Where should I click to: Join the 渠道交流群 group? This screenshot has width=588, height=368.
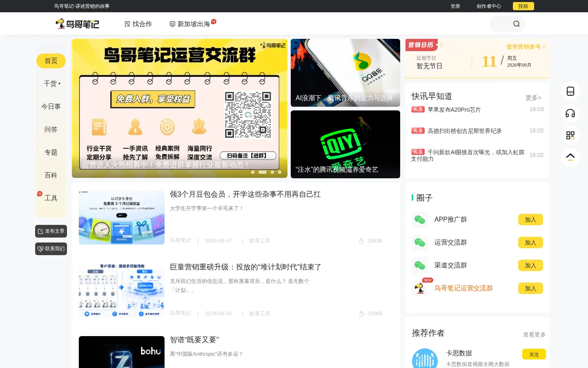click(530, 265)
